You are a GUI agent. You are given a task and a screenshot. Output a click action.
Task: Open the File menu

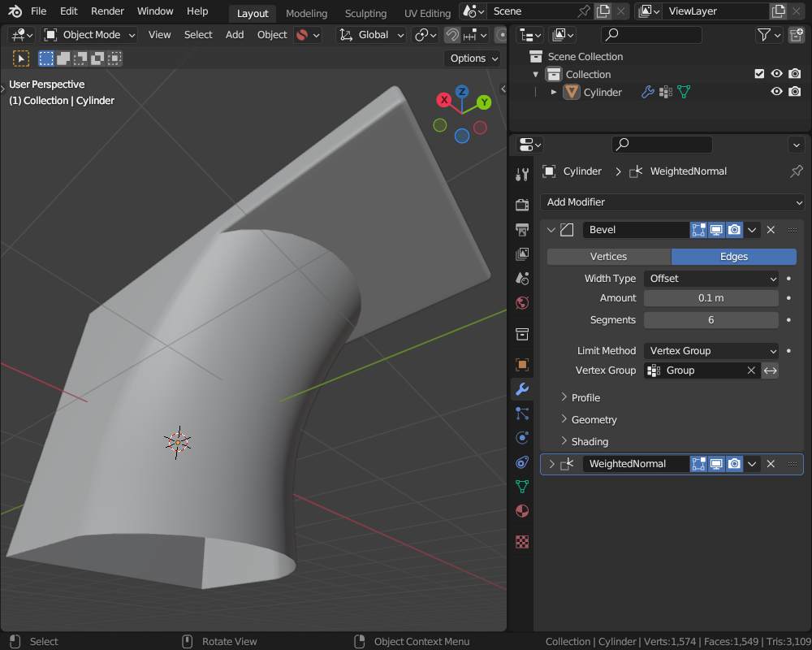point(38,11)
